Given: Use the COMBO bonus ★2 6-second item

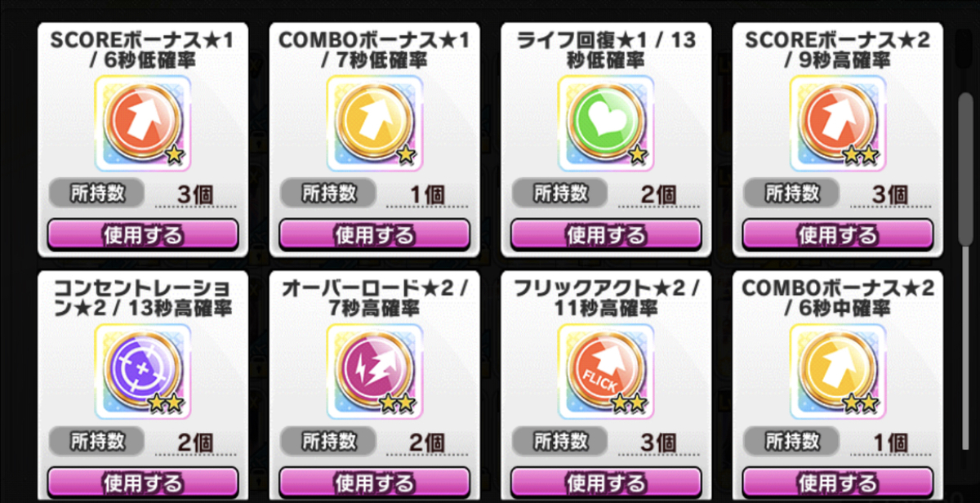Looking at the screenshot, I should click(837, 483).
